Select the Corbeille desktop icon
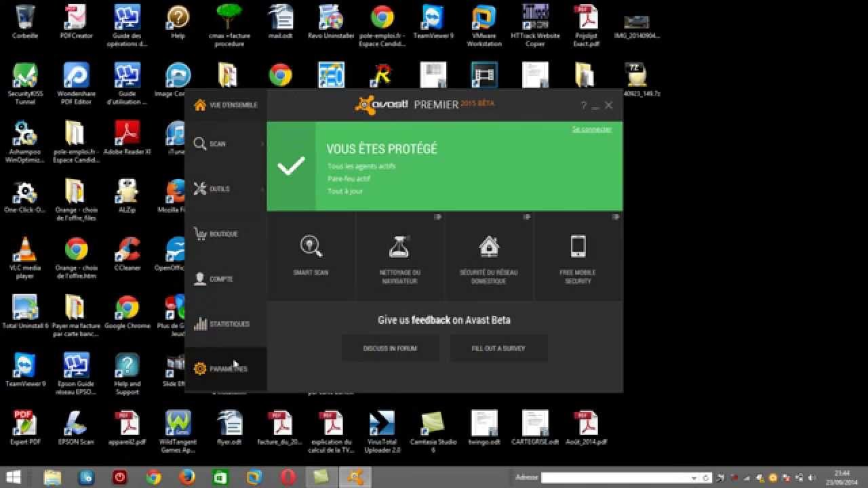Screen dimensions: 868x488 point(25,22)
